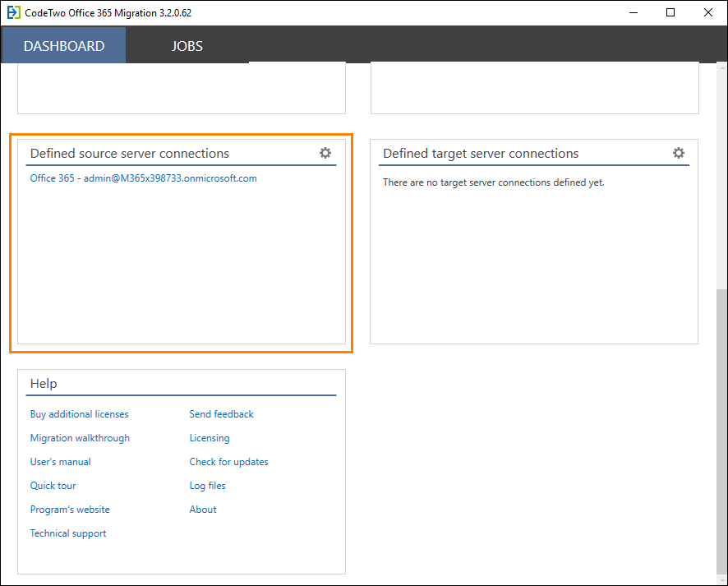Open source server connections settings gear

325,153
